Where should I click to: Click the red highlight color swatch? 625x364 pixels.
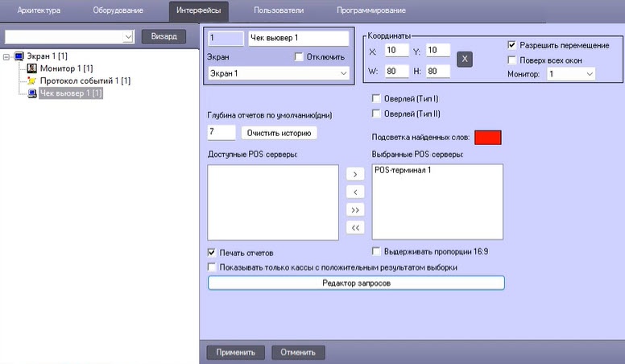(488, 138)
